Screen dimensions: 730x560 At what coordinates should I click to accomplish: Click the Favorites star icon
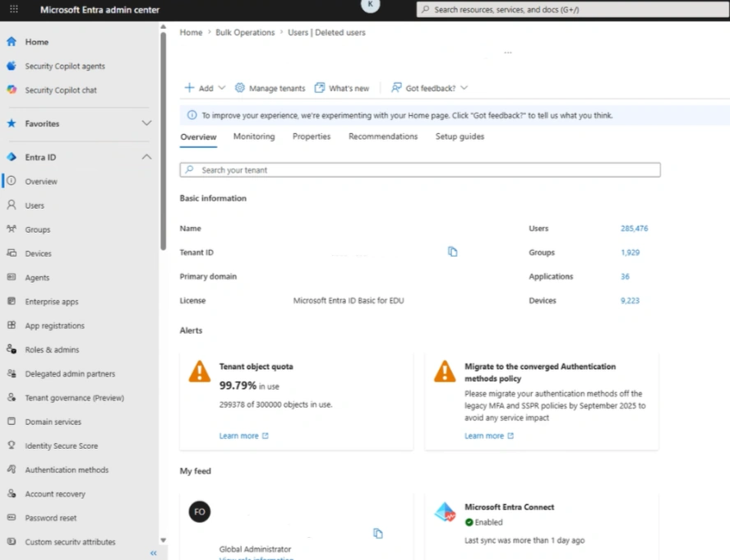tap(12, 123)
